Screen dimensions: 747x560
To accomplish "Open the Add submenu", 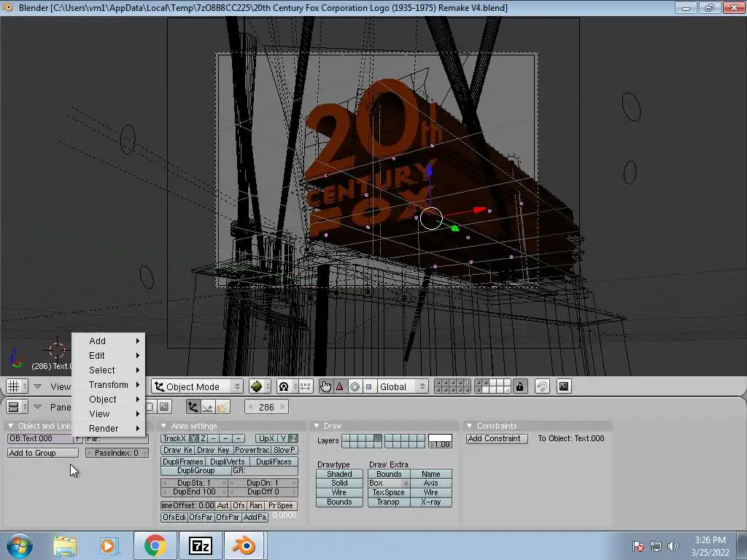I will pos(109,341).
